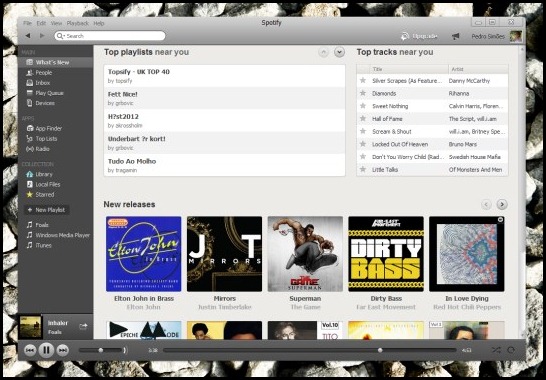Open the View menu
This screenshot has height=380, width=546.
[x=56, y=23]
